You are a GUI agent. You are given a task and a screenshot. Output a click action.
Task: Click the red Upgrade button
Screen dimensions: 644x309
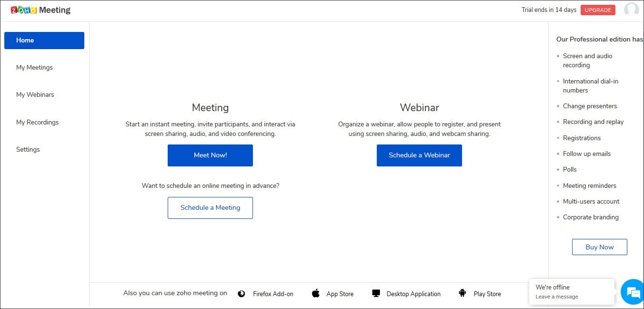coord(598,10)
